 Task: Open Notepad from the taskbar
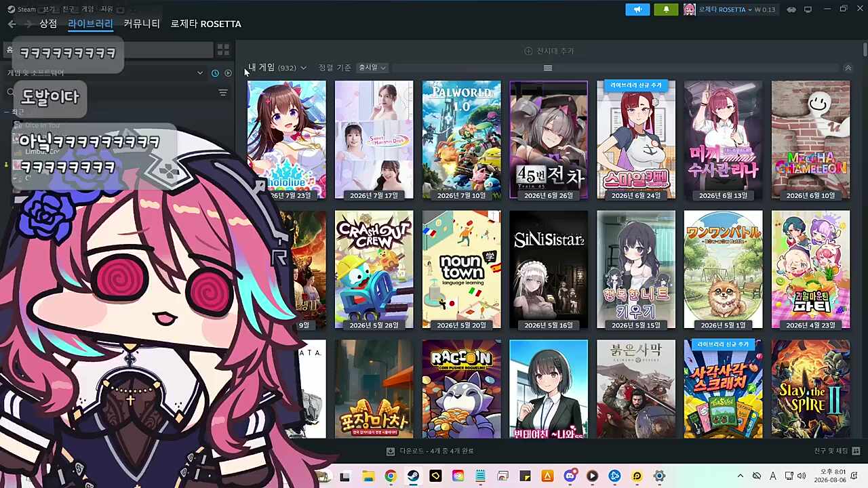point(480,476)
